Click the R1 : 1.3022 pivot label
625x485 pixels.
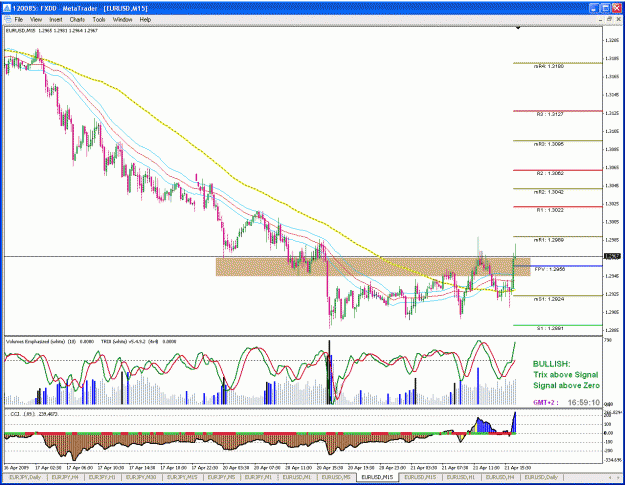550,210
